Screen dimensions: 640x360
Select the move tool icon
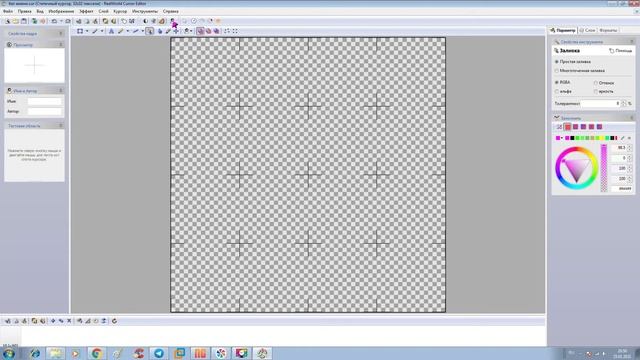point(176,31)
